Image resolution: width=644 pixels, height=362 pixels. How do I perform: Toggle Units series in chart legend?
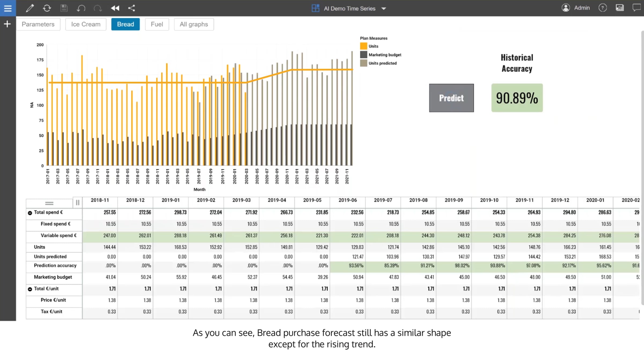pos(369,46)
